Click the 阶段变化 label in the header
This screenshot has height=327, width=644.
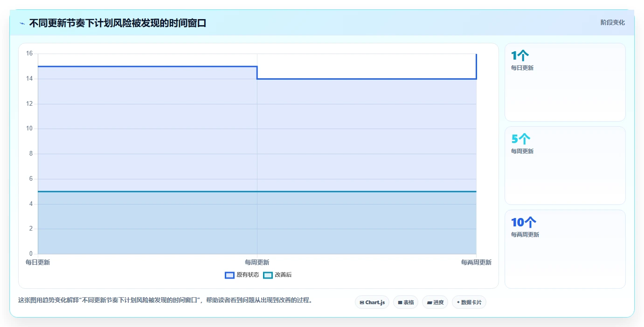pyautogui.click(x=612, y=22)
